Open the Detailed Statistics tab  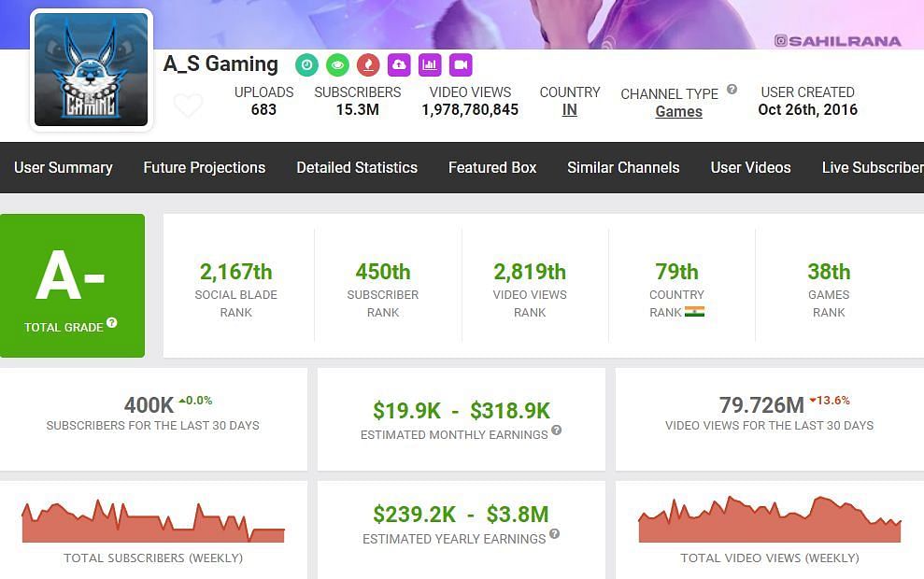coord(357,168)
